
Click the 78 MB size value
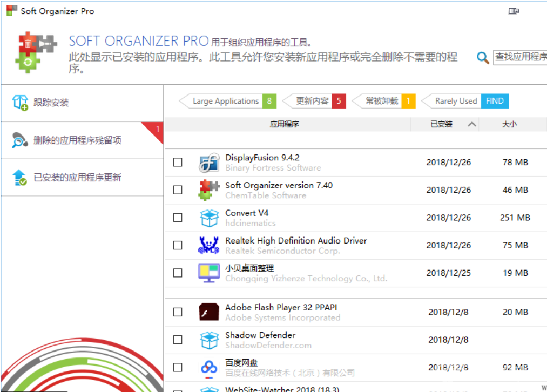click(515, 162)
